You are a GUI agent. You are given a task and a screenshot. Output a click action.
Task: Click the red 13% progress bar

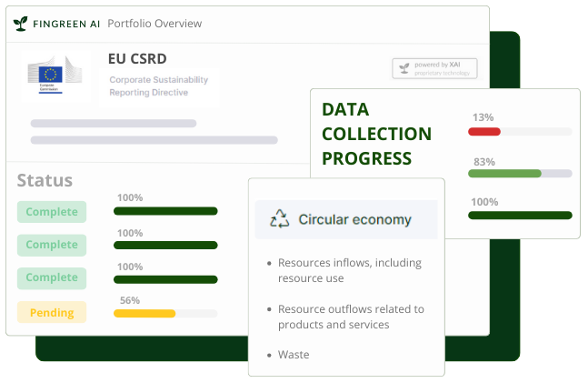[x=484, y=132]
